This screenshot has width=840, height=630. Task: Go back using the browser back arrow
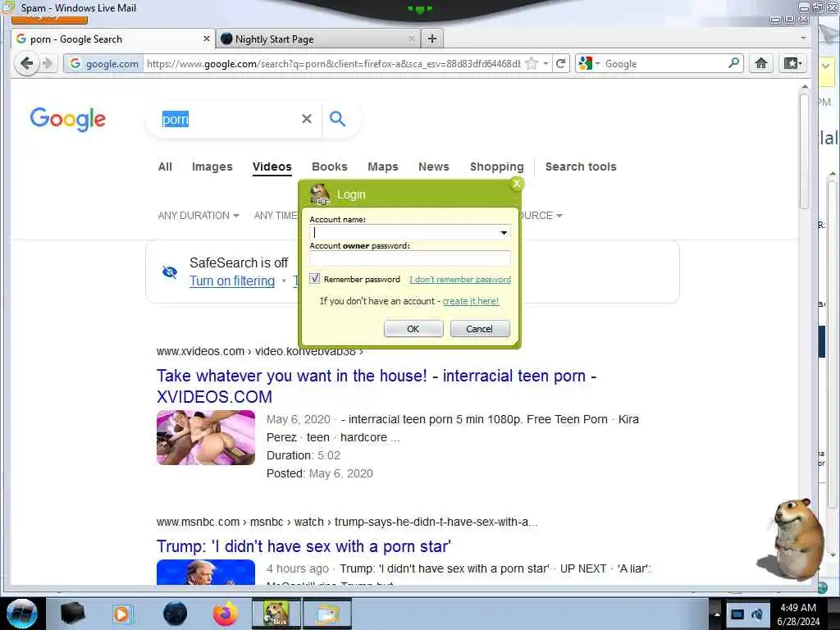(26, 64)
